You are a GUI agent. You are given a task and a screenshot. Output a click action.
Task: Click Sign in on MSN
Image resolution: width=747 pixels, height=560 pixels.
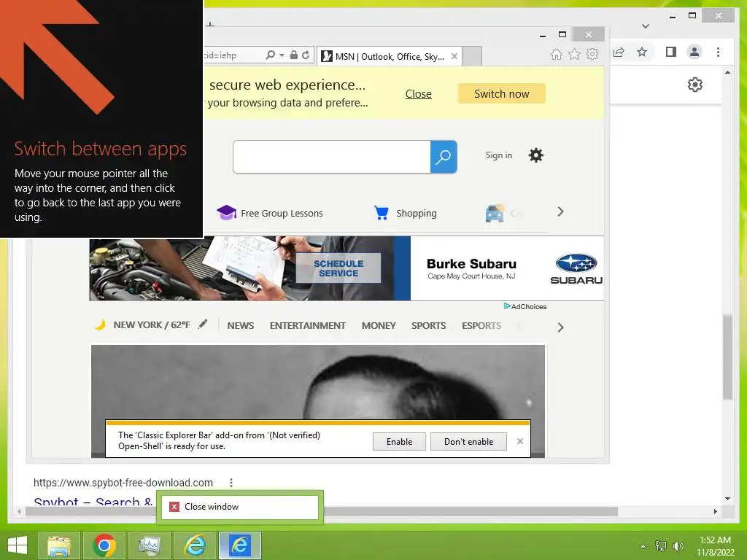click(499, 155)
